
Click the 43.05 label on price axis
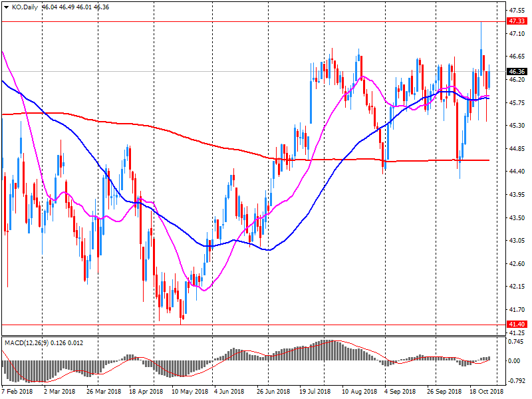coord(516,241)
